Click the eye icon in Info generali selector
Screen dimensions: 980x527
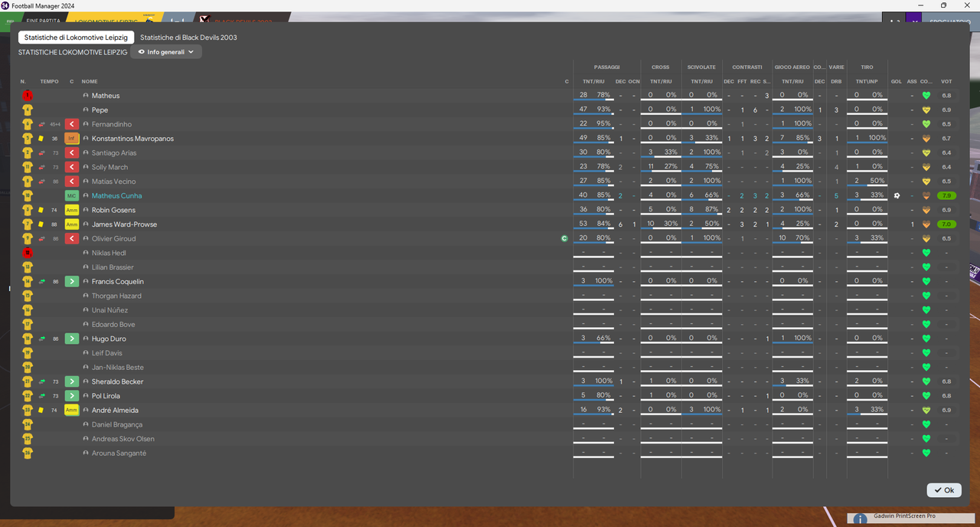142,52
